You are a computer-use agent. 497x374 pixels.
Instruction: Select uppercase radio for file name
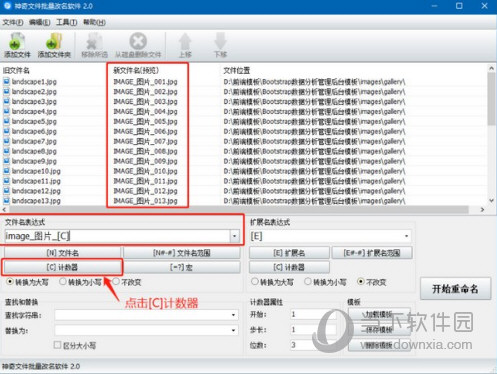(x=10, y=282)
